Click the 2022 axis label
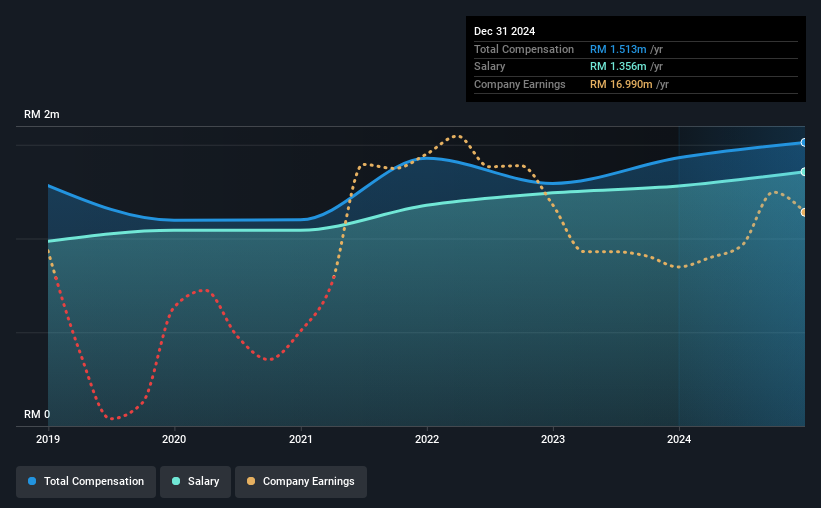The image size is (821, 508). click(x=427, y=439)
